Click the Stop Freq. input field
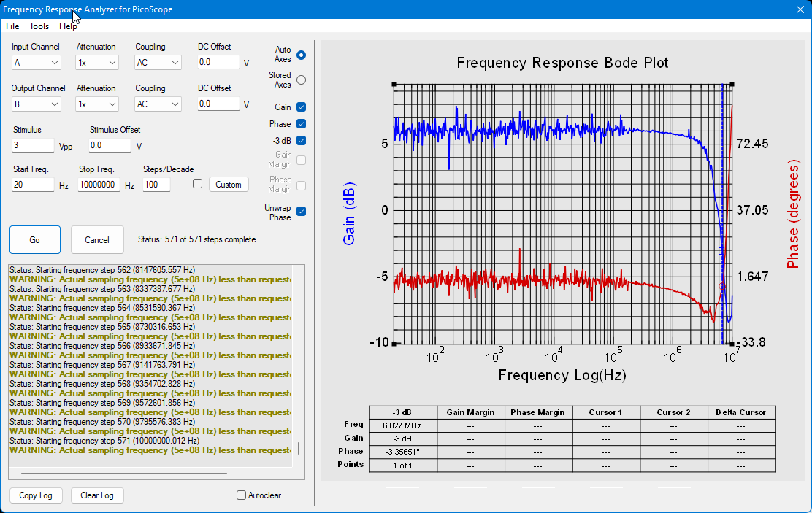This screenshot has height=513, width=812. pyautogui.click(x=99, y=185)
